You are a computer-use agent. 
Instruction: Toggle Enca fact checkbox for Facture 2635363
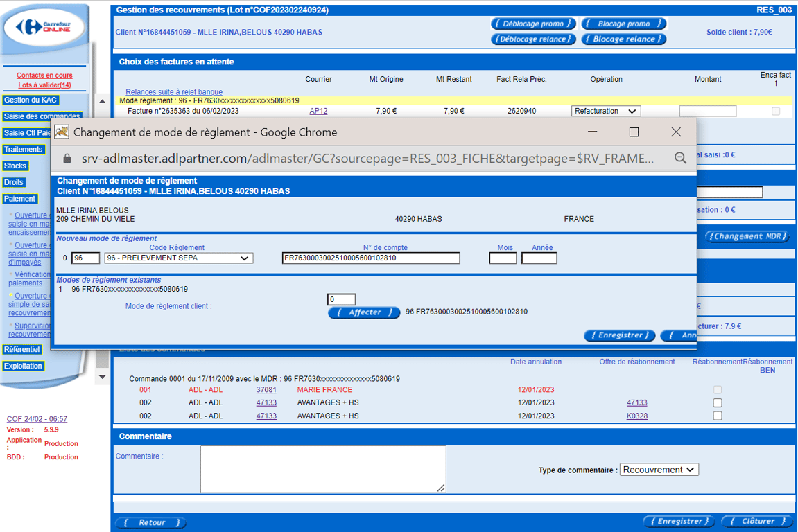pos(776,111)
